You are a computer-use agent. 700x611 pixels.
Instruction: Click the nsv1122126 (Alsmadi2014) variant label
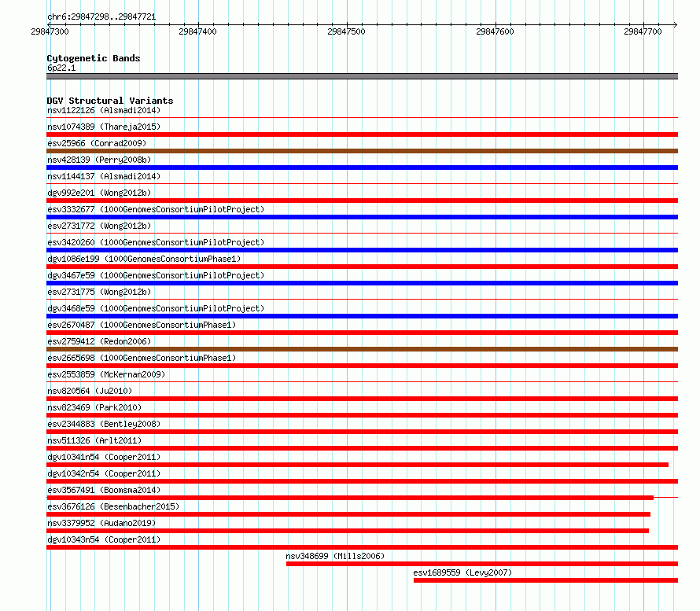104,110
